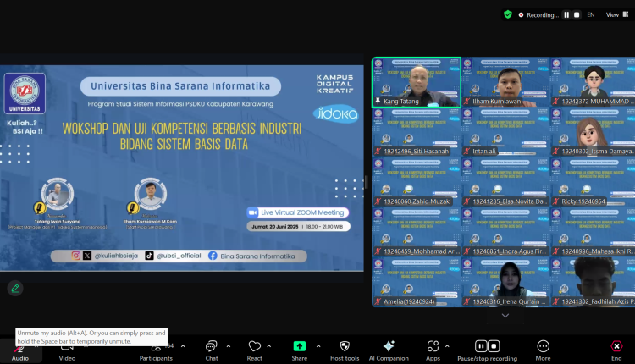Click Facebook icon on shared slide
This screenshot has height=364, width=635.
(213, 256)
